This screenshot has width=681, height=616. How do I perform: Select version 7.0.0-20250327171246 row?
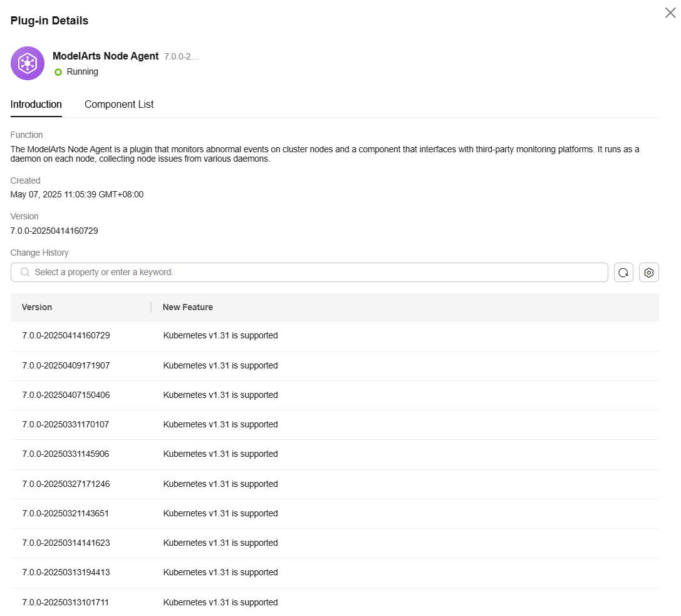pos(335,484)
